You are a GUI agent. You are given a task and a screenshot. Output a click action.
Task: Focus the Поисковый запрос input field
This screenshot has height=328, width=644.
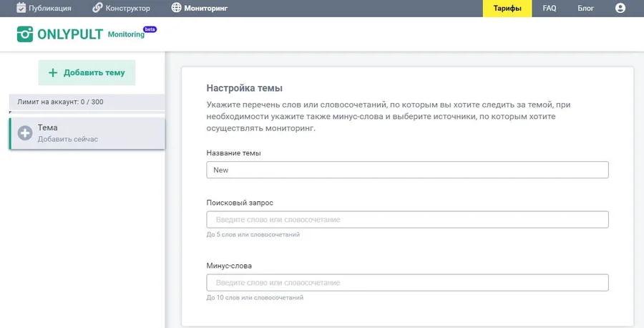tap(407, 219)
